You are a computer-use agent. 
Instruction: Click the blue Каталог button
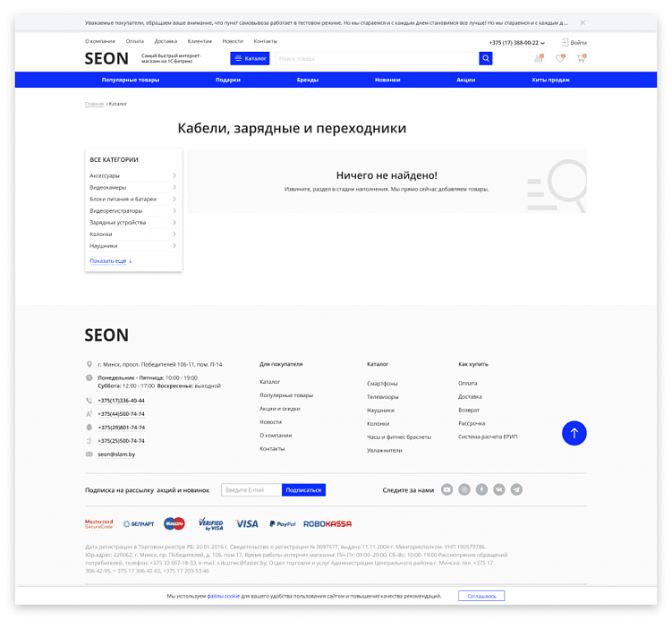tap(250, 58)
